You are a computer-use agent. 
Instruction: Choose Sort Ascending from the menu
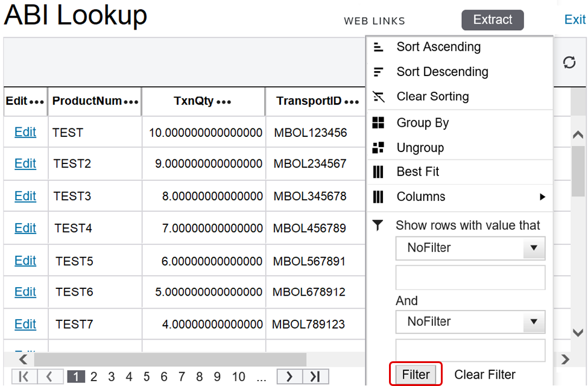(x=438, y=47)
